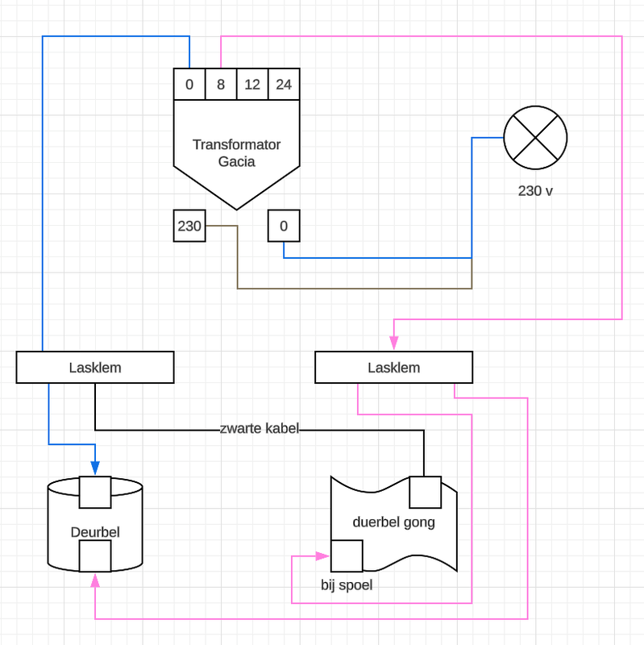Select the transformer terminal labeled 8

[x=221, y=85]
